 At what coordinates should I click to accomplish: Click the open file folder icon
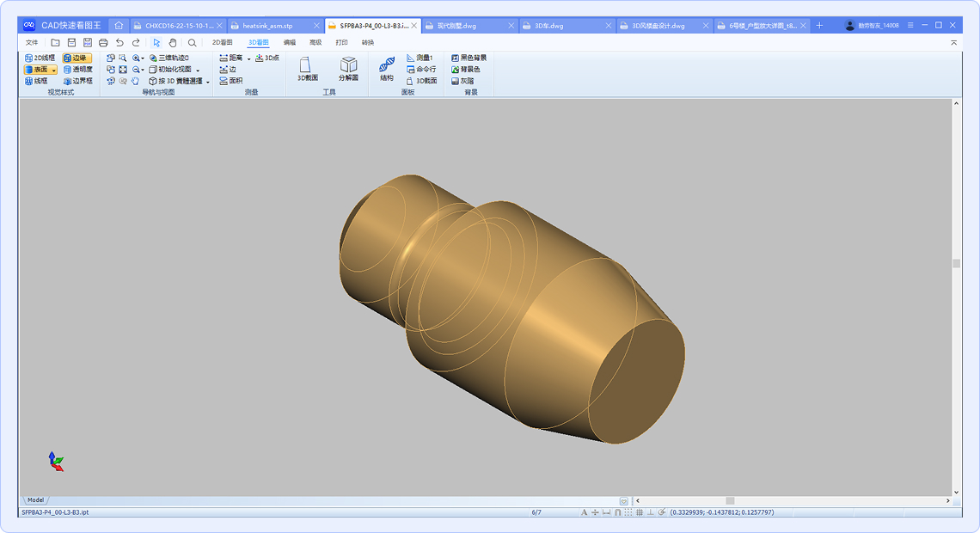[56, 42]
